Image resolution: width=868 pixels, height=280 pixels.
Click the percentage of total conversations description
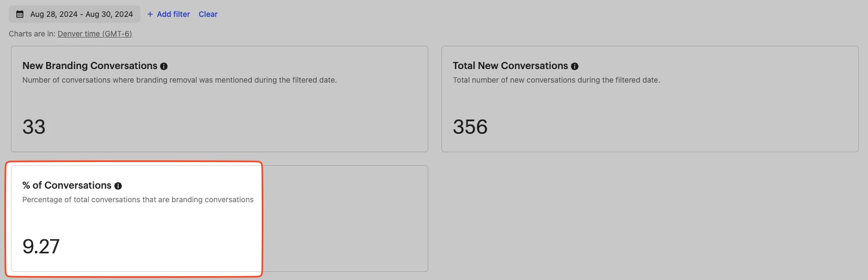(138, 200)
